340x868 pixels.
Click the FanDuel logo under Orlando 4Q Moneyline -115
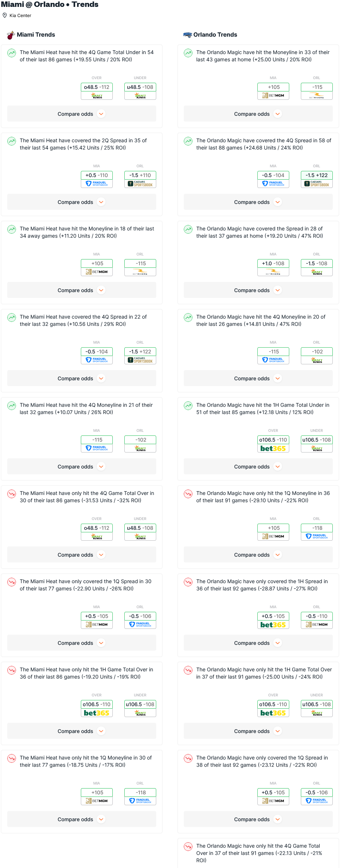pos(273,360)
